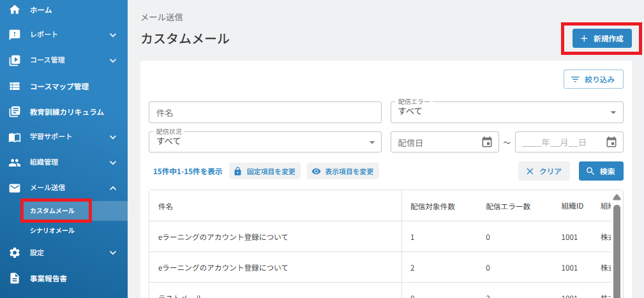Click the 配信エラー数 column header

[508, 207]
